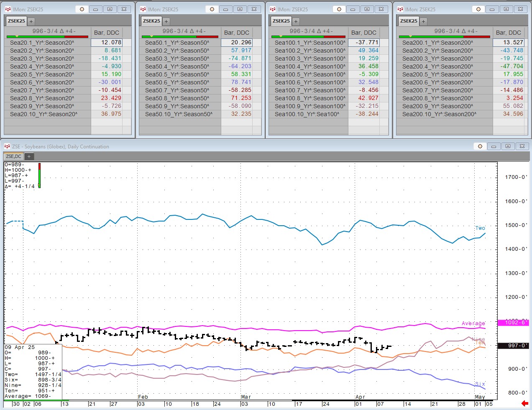Click the CQG icon in the Season20 IMon title bar
The image size is (532, 410).
pyautogui.click(x=8, y=9)
